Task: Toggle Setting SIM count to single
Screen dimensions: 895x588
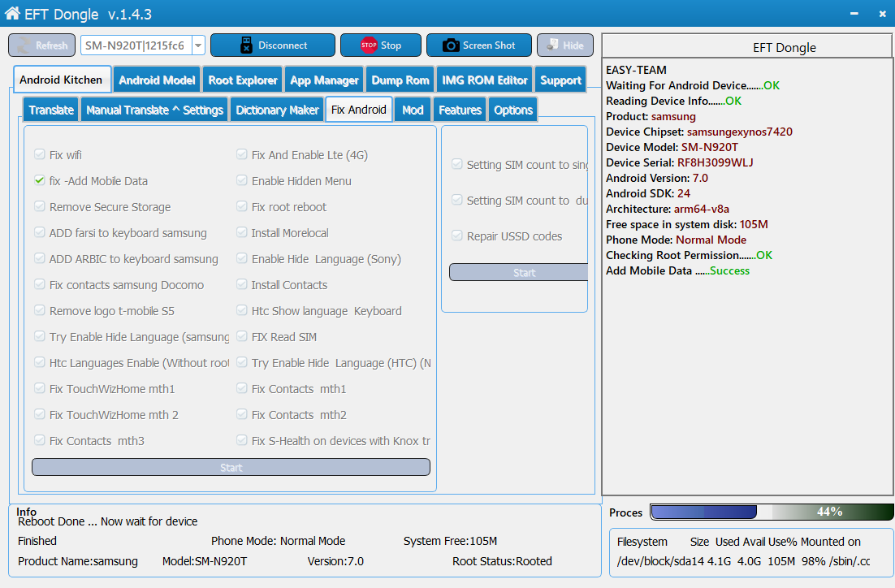Action: pyautogui.click(x=456, y=164)
